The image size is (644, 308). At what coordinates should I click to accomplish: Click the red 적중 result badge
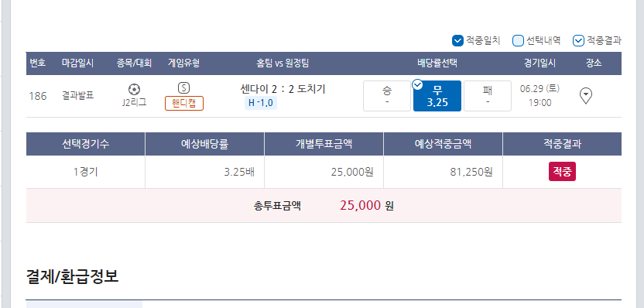point(562,172)
